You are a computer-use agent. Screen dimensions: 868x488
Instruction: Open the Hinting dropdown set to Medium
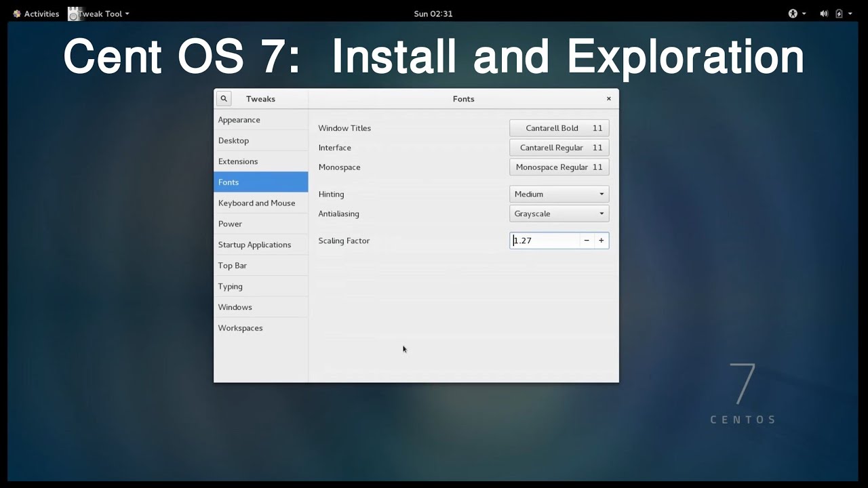tap(559, 195)
